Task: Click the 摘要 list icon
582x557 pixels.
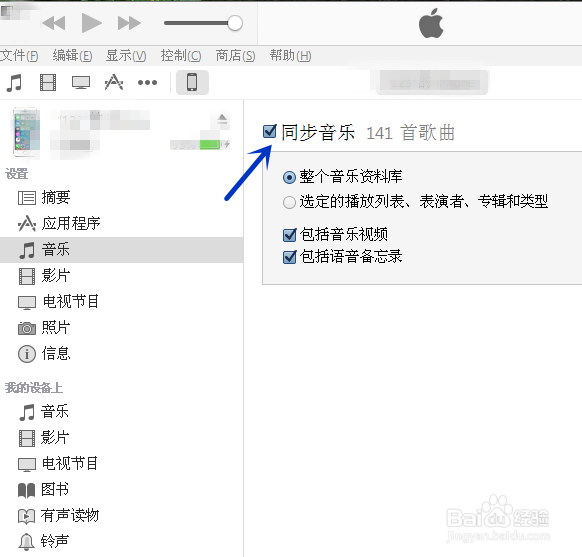Action: 27,198
